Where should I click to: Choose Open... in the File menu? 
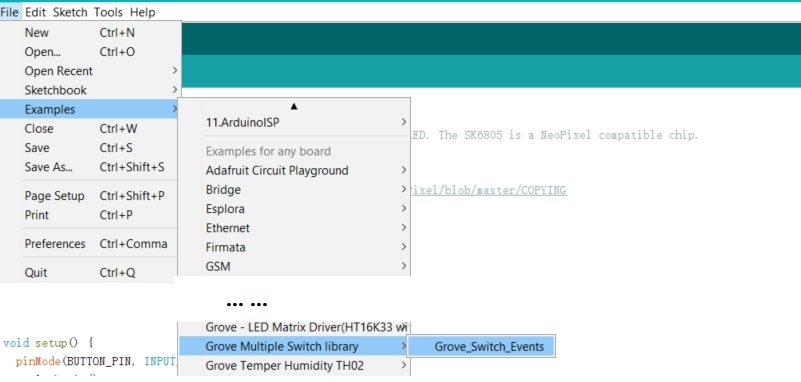tap(90, 52)
